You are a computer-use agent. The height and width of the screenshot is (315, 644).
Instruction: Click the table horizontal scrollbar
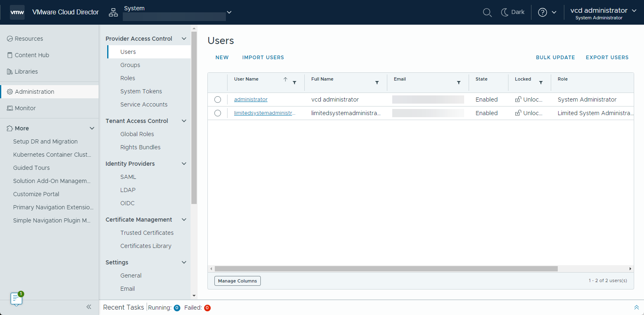click(386, 269)
